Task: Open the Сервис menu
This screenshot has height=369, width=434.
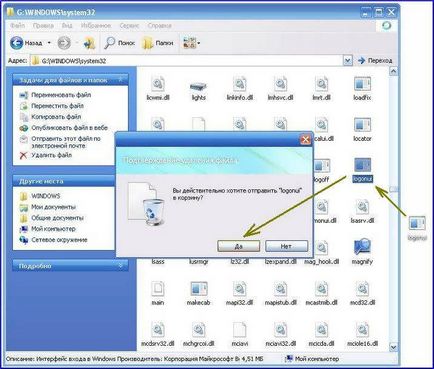Action: click(x=129, y=25)
